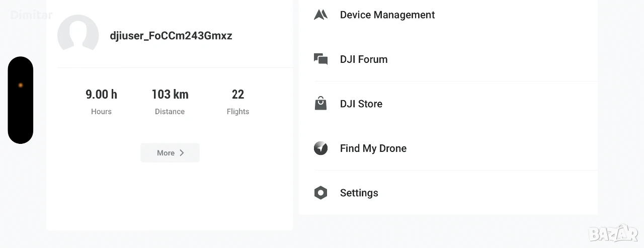
Task: Open the Device Management icon
Action: point(320,15)
